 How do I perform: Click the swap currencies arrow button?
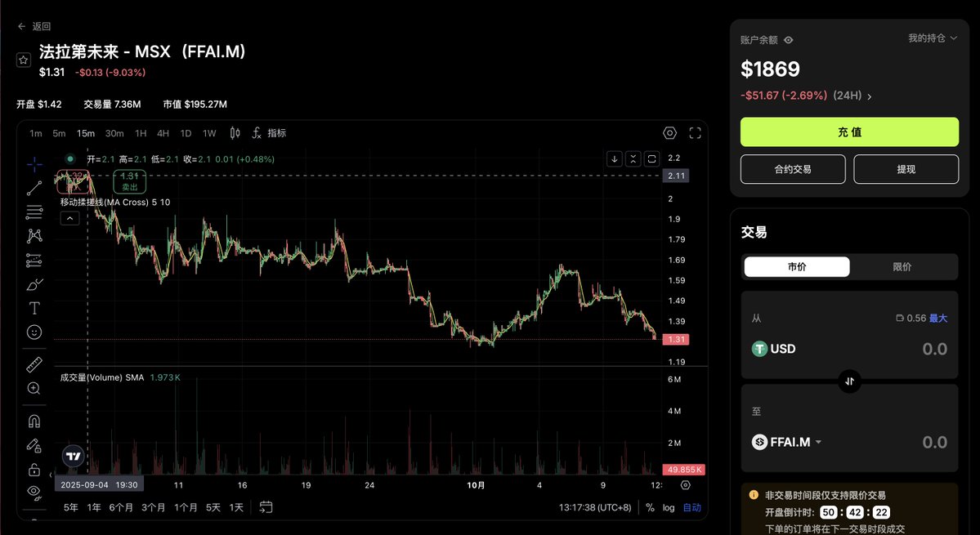[x=849, y=381]
